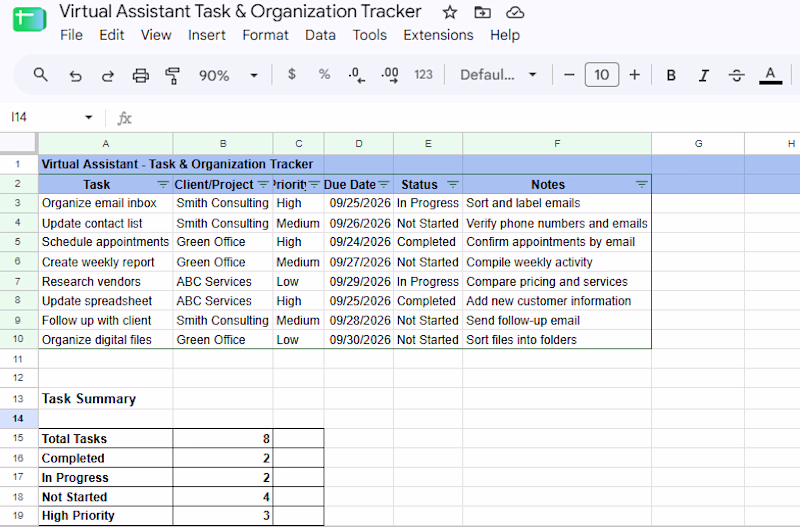800x527 pixels.
Task: Click the font size field showing 10
Action: [602, 75]
